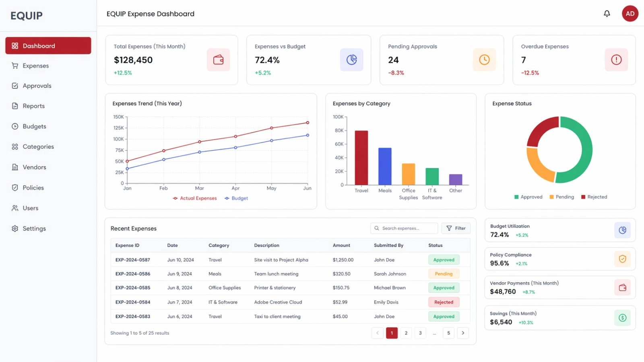The image size is (644, 362).
Task: Open the Filter options for recent expenses
Action: point(456,228)
